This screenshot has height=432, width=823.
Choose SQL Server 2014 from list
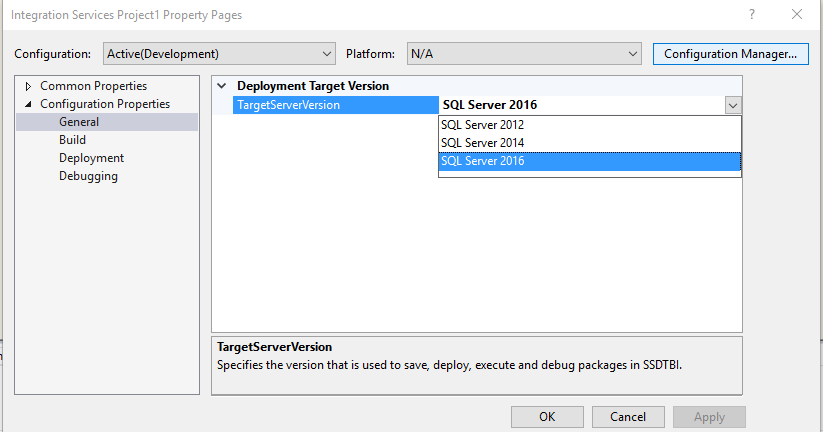coord(482,143)
